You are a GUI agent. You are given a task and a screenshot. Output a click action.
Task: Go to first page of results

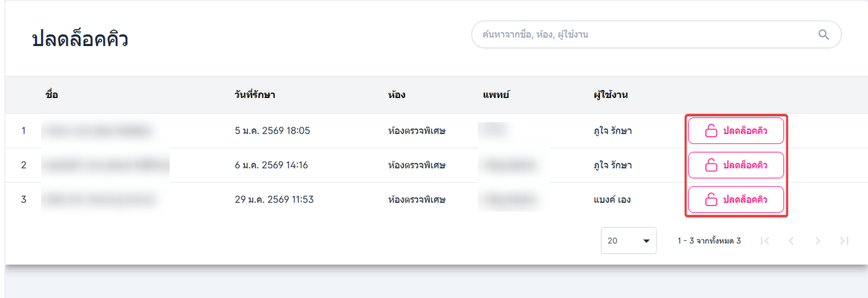point(765,241)
